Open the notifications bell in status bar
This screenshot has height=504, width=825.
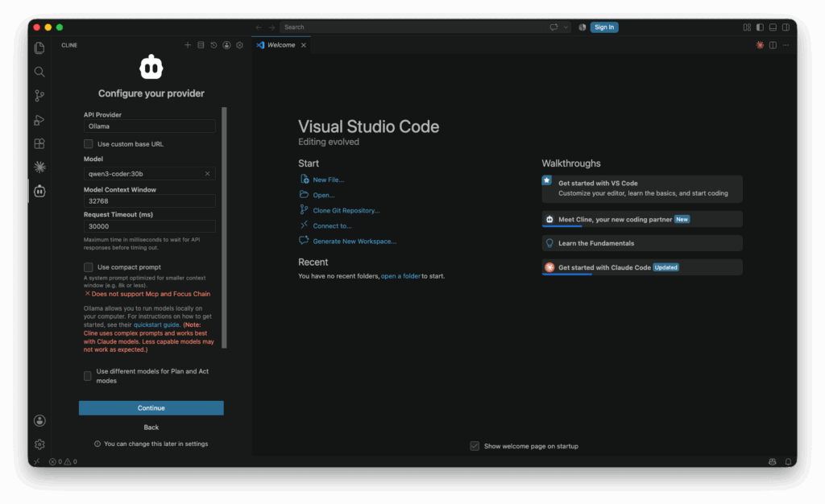(x=788, y=461)
